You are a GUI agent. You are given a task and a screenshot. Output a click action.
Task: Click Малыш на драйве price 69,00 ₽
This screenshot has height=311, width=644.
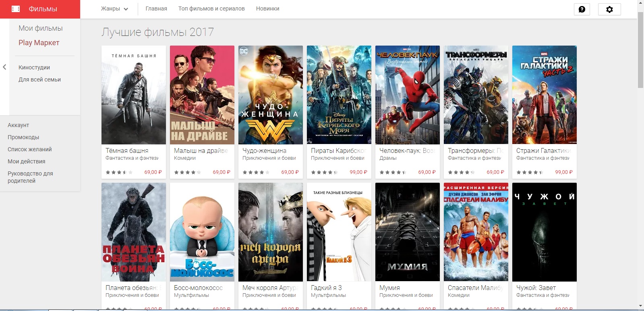click(x=222, y=172)
